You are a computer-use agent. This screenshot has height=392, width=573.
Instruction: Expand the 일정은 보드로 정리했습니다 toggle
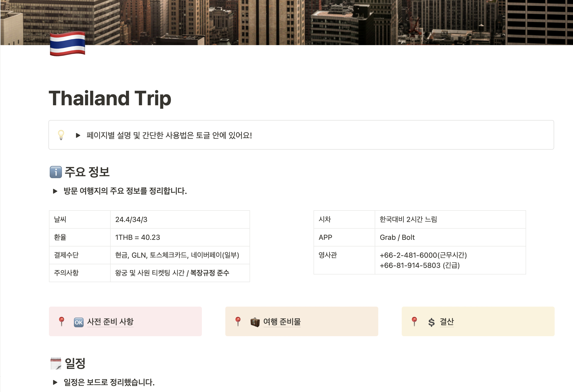55,382
